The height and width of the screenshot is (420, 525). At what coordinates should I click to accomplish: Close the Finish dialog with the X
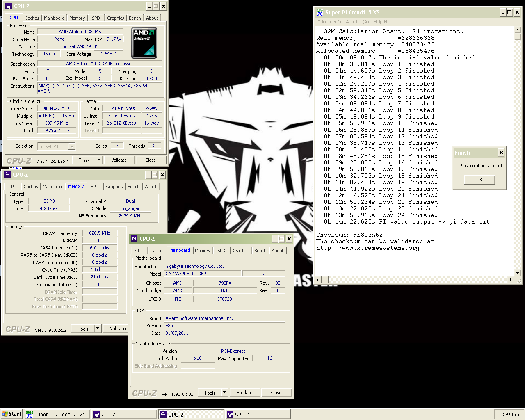[501, 153]
